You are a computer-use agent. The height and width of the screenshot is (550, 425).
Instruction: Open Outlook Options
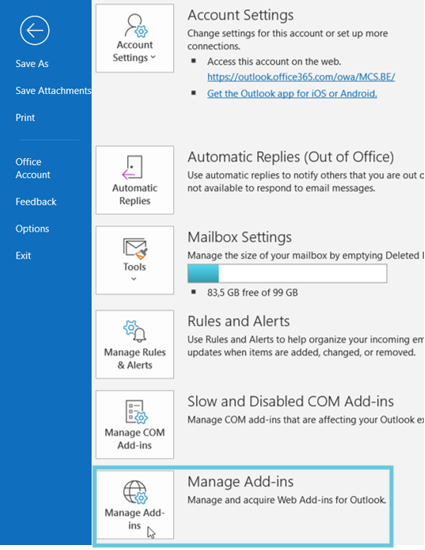(x=32, y=229)
